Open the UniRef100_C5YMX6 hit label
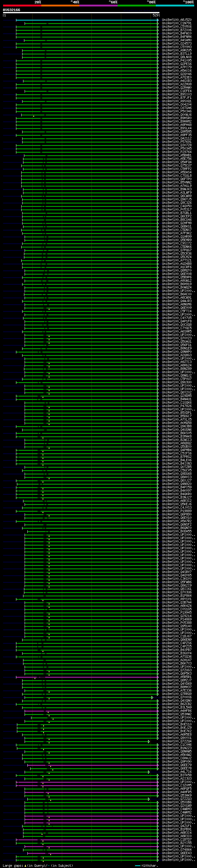The image size is (197, 868). pyautogui.click(x=177, y=26)
